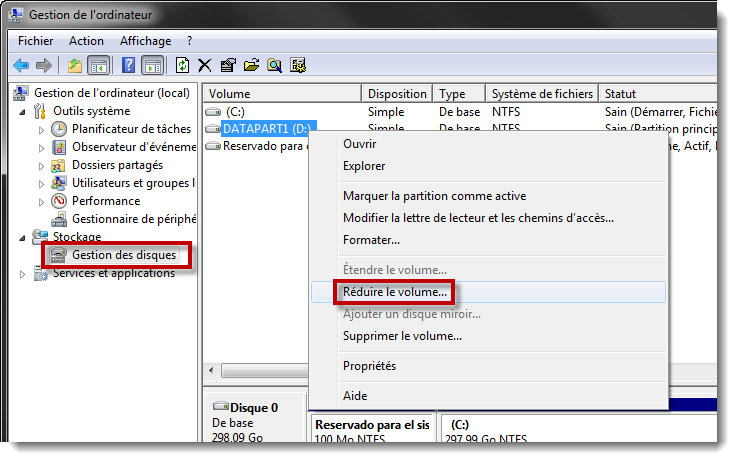Viewport: 737px width, 462px height.
Task: Choose Réduire le volume from context menu
Action: pyautogui.click(x=395, y=292)
